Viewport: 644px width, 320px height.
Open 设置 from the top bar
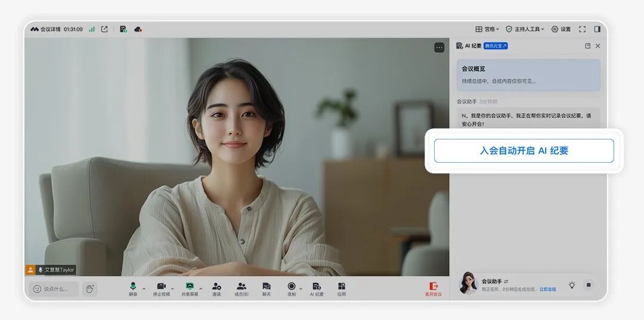click(561, 29)
